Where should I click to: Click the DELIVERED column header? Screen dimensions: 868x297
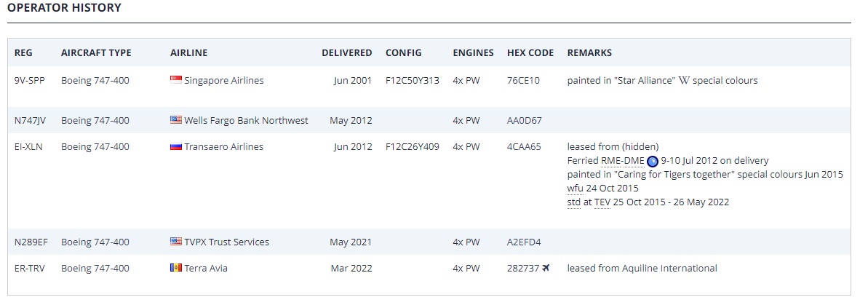(346, 52)
